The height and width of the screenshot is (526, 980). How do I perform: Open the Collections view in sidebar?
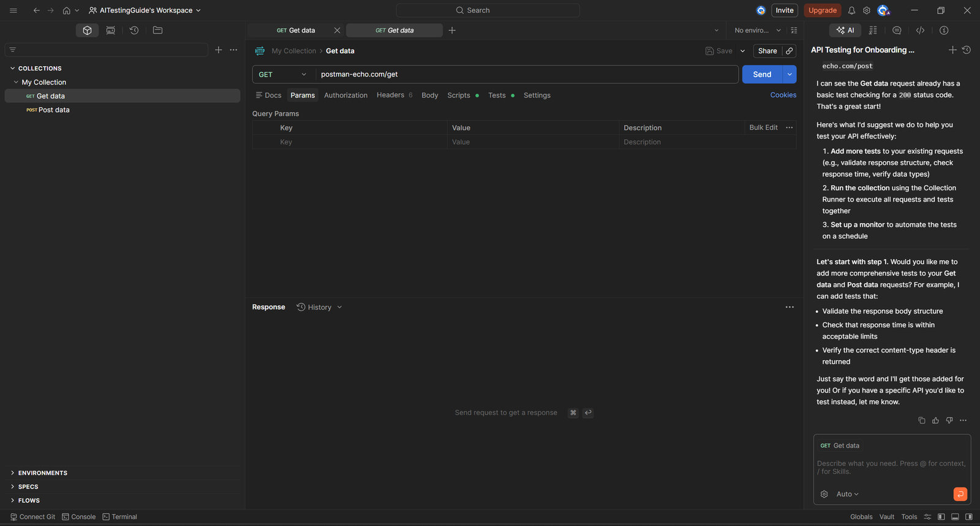(x=87, y=30)
